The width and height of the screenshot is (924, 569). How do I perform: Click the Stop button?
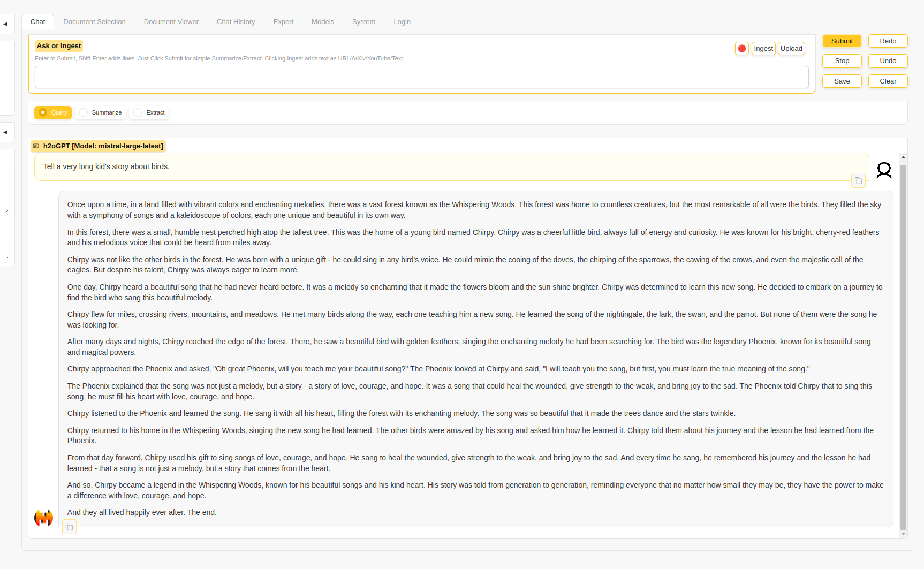tap(842, 61)
